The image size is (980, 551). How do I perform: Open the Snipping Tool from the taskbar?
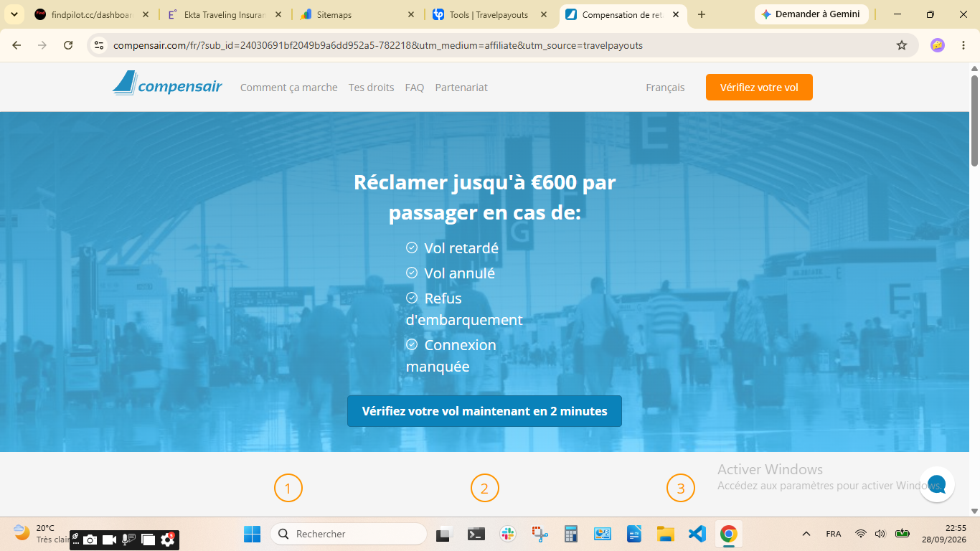540,534
